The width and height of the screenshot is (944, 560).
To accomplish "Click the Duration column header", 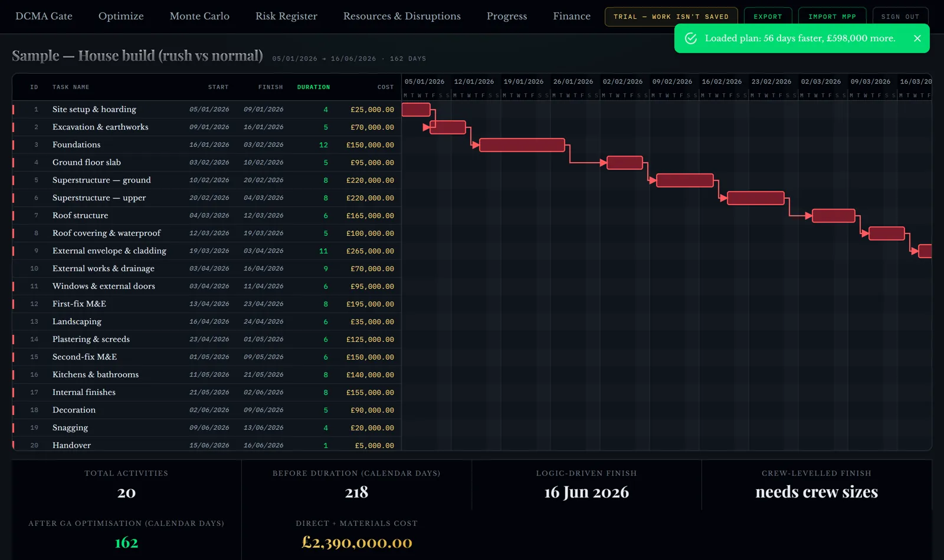I will pyautogui.click(x=313, y=87).
